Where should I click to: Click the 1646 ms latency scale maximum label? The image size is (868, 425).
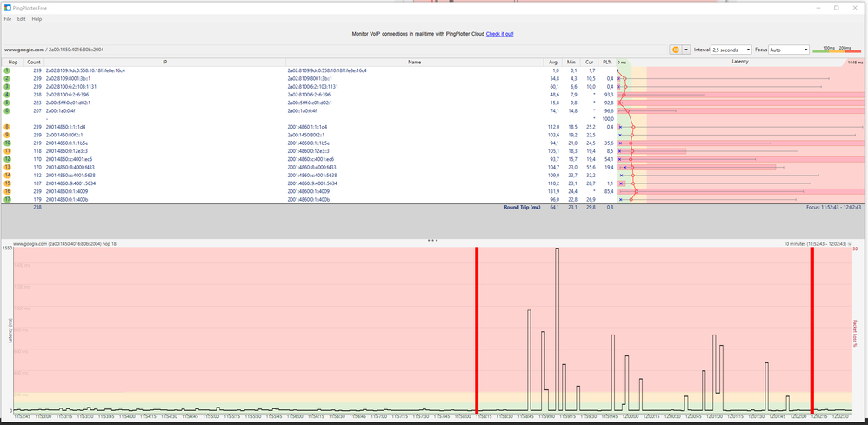coord(855,63)
